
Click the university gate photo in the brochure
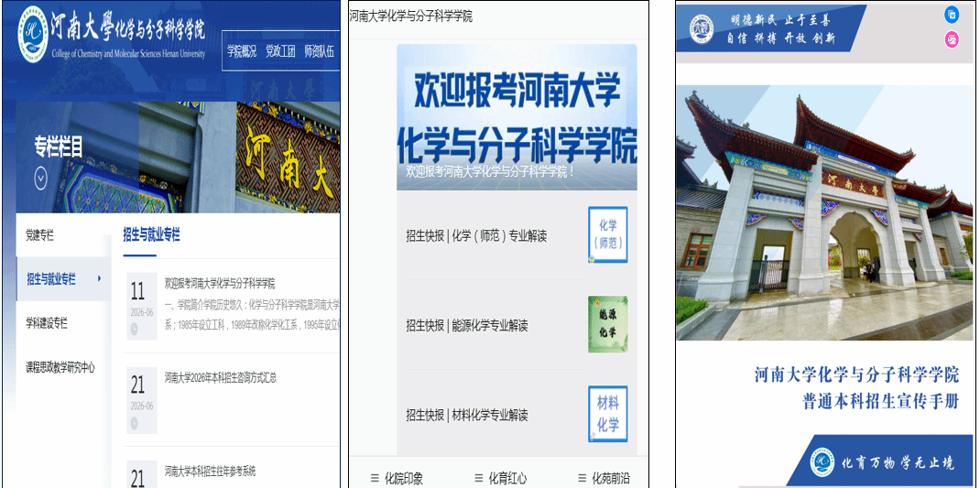pyautogui.click(x=825, y=212)
